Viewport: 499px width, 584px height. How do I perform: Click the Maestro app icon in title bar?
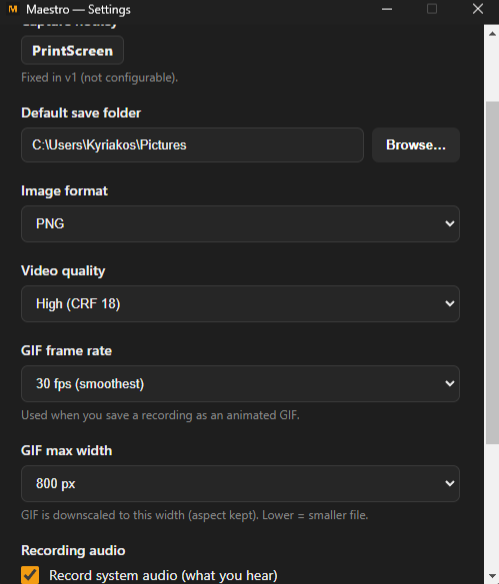point(13,9)
